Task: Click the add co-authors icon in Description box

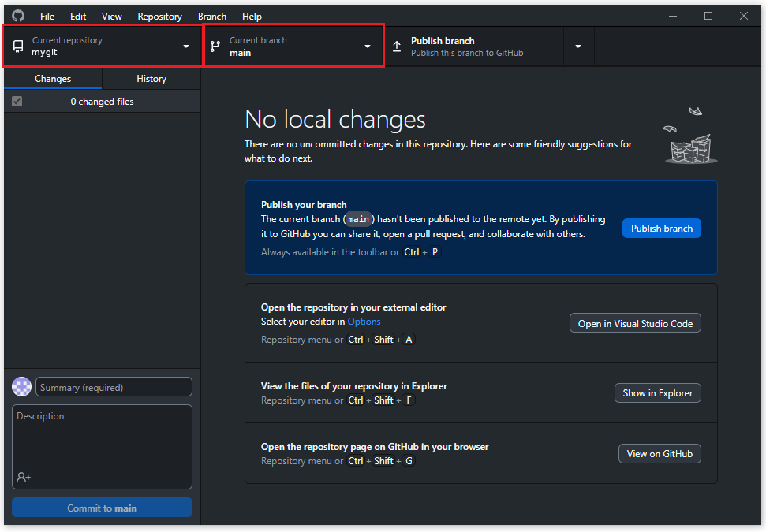Action: coord(24,477)
